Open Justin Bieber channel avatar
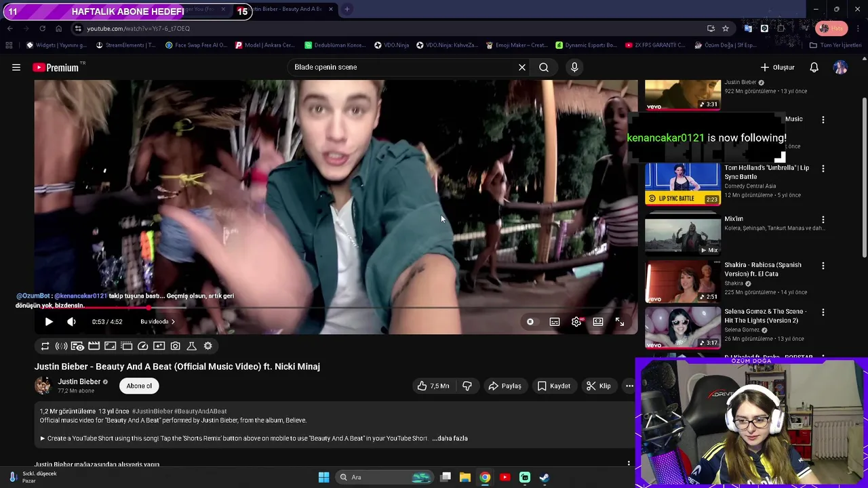This screenshot has width=868, height=488. 43,386
